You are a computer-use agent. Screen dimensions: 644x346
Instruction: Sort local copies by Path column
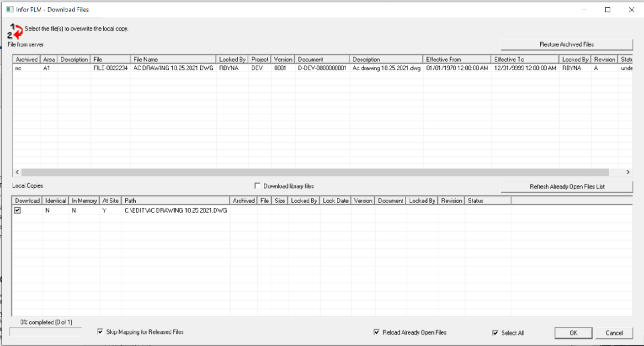click(x=176, y=200)
